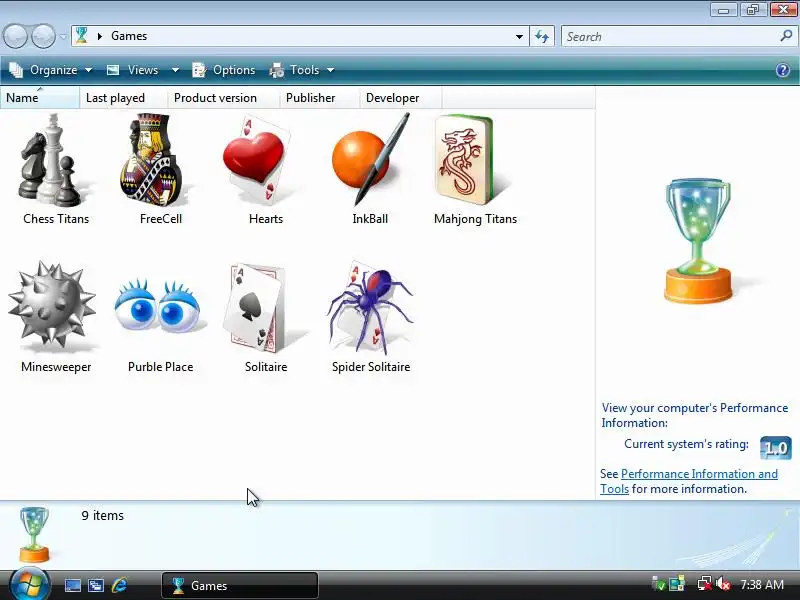Click the Spider Solitaire label
This screenshot has width=800, height=600.
point(371,367)
